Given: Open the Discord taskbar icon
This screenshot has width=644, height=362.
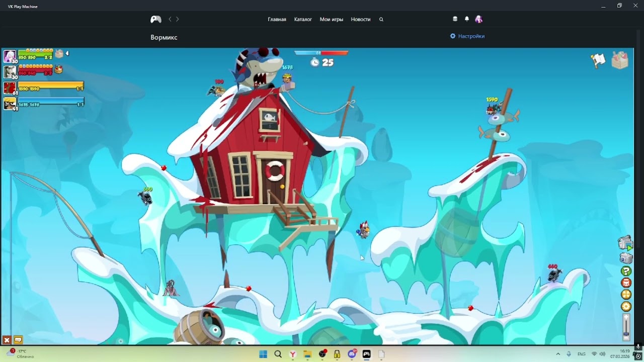Looking at the screenshot, I should click(352, 354).
